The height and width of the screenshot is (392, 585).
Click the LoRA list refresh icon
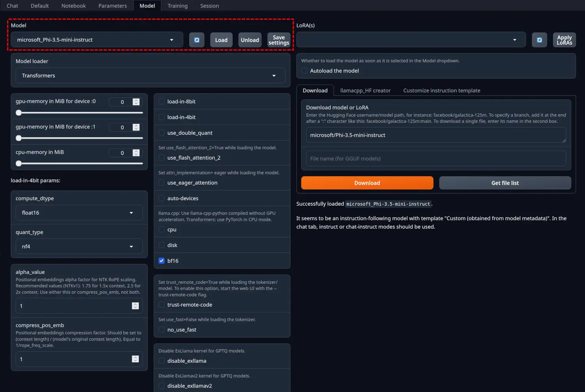pyautogui.click(x=539, y=40)
